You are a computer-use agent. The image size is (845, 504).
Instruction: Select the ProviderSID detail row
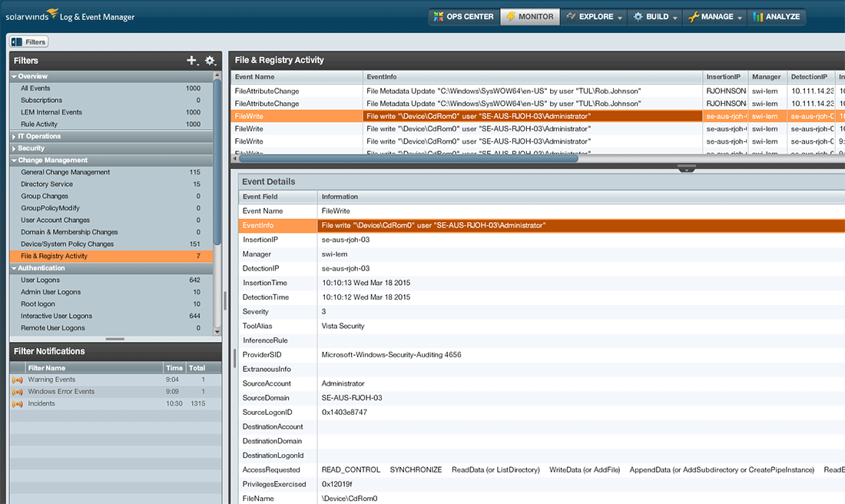tap(542, 355)
